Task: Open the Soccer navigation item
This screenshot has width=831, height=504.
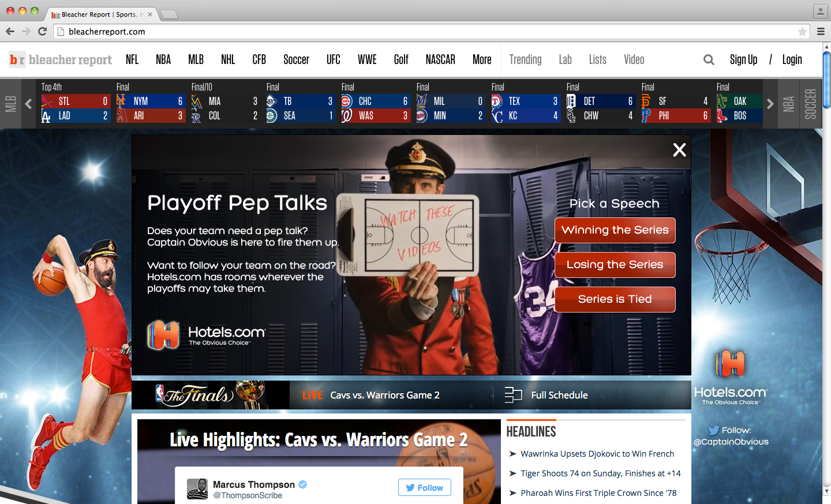Action: click(x=296, y=59)
